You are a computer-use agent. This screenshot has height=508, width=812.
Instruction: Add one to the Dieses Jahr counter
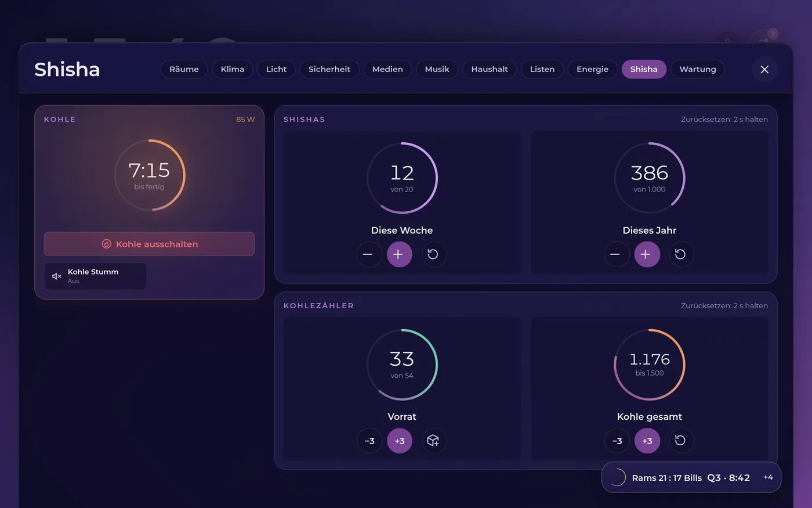[x=647, y=254]
